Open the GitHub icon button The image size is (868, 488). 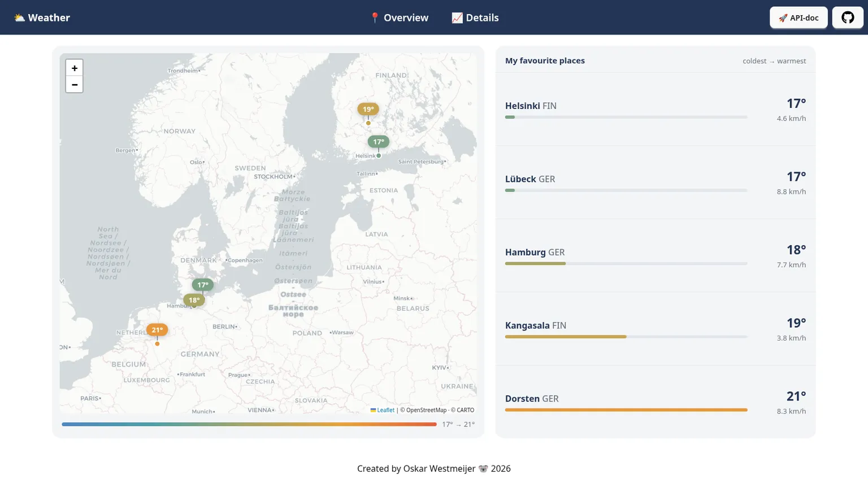[x=848, y=18]
